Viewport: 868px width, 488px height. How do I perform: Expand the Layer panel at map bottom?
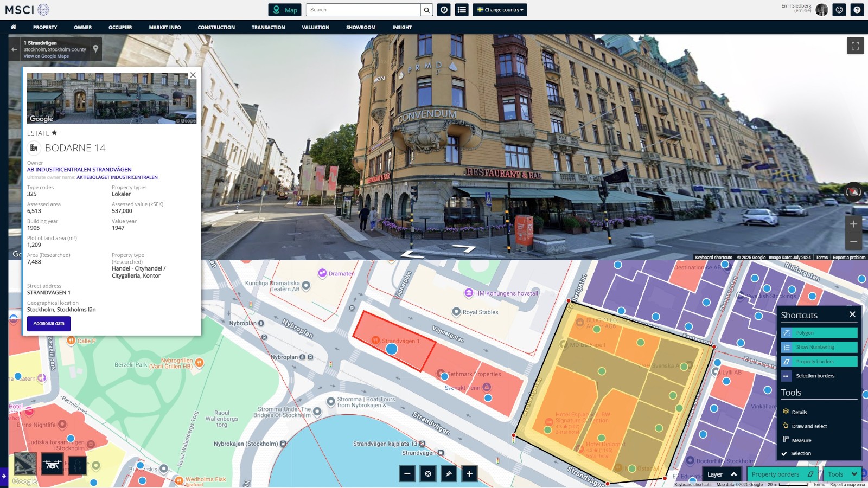(x=722, y=474)
